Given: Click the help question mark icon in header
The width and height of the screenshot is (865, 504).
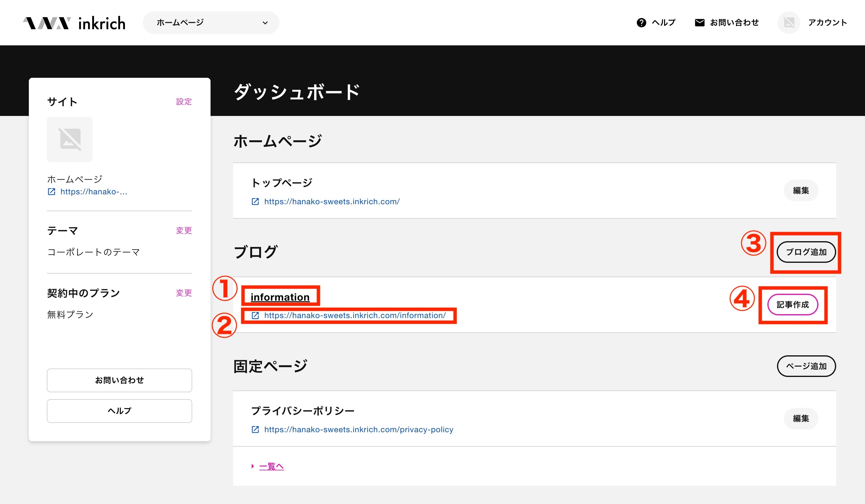Looking at the screenshot, I should pos(641,23).
